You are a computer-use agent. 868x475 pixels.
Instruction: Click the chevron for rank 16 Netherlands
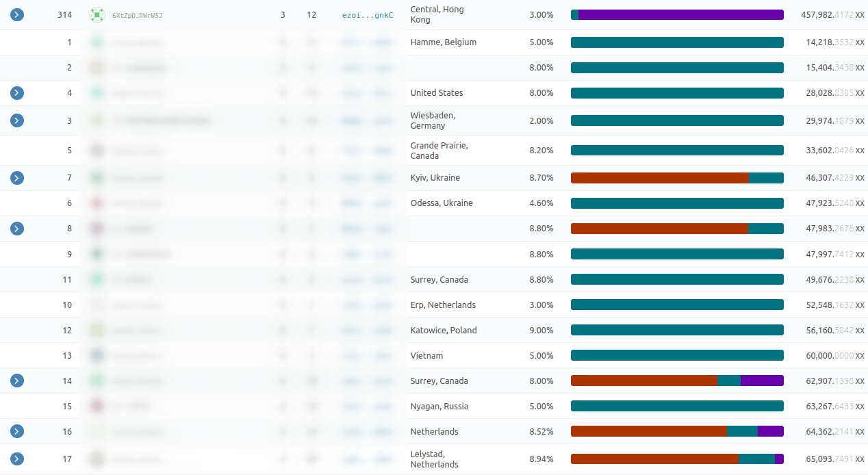point(17,431)
